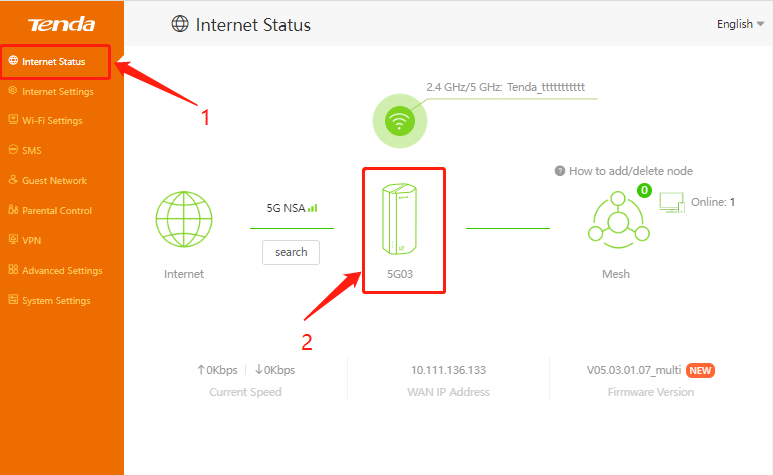The height and width of the screenshot is (475, 773).
Task: Open the SMS menu item
Action: pyautogui.click(x=31, y=151)
